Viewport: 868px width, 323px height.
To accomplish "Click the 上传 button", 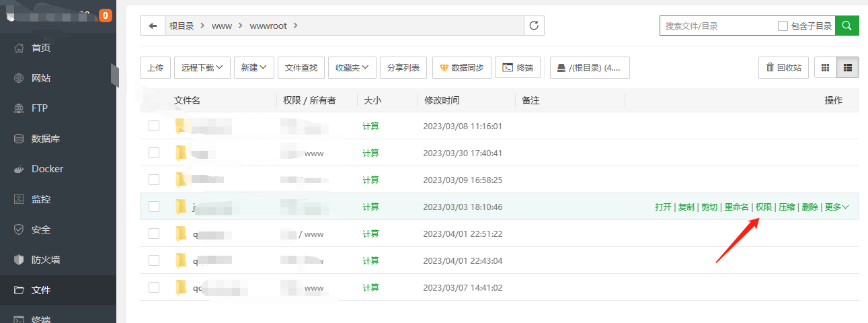I will [x=155, y=67].
